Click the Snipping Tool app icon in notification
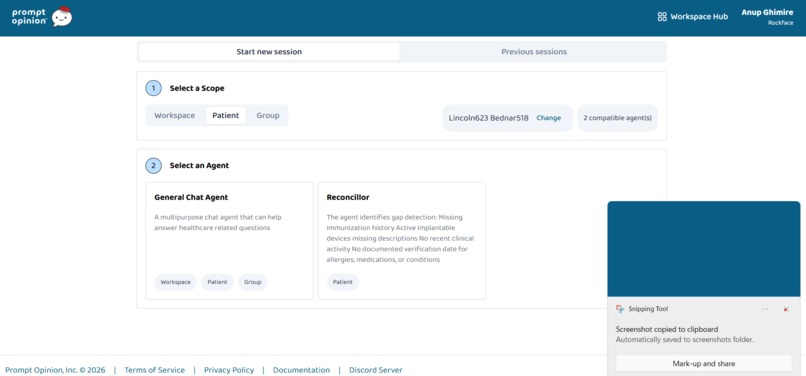806x376 pixels. [620, 309]
